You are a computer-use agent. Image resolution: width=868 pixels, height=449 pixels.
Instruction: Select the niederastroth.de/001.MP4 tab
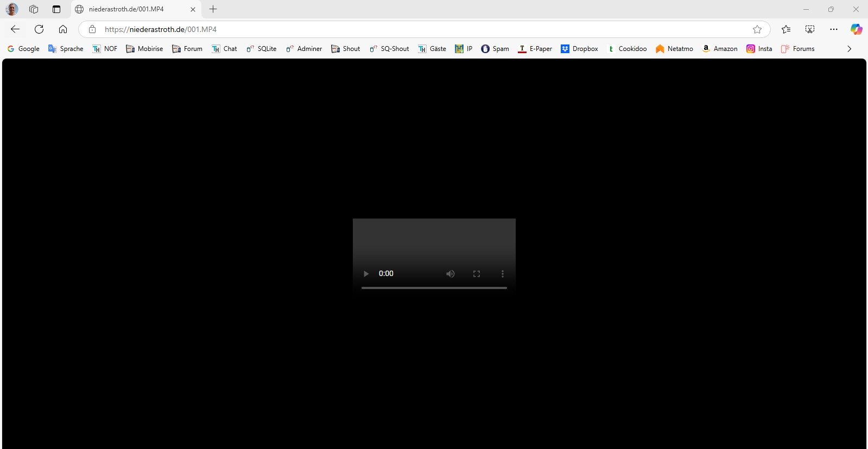[130, 9]
